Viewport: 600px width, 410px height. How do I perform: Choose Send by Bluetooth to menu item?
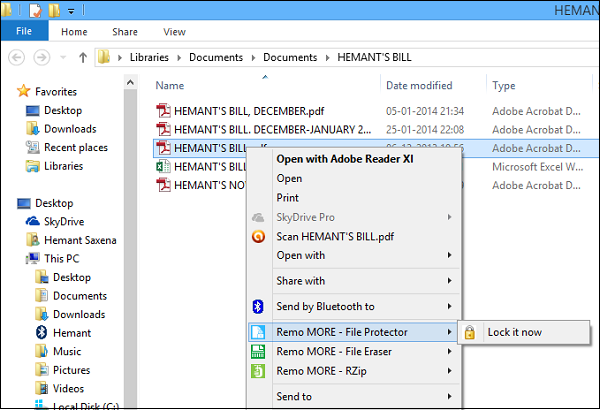[x=325, y=306]
